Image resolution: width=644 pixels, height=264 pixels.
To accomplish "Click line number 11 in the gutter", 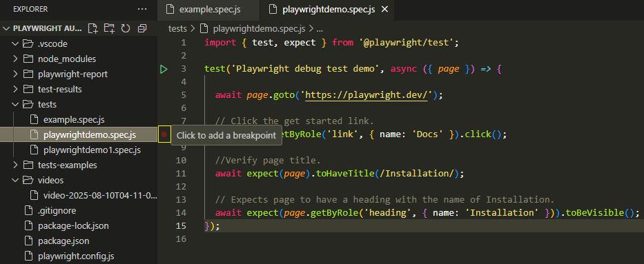I will [x=181, y=174].
